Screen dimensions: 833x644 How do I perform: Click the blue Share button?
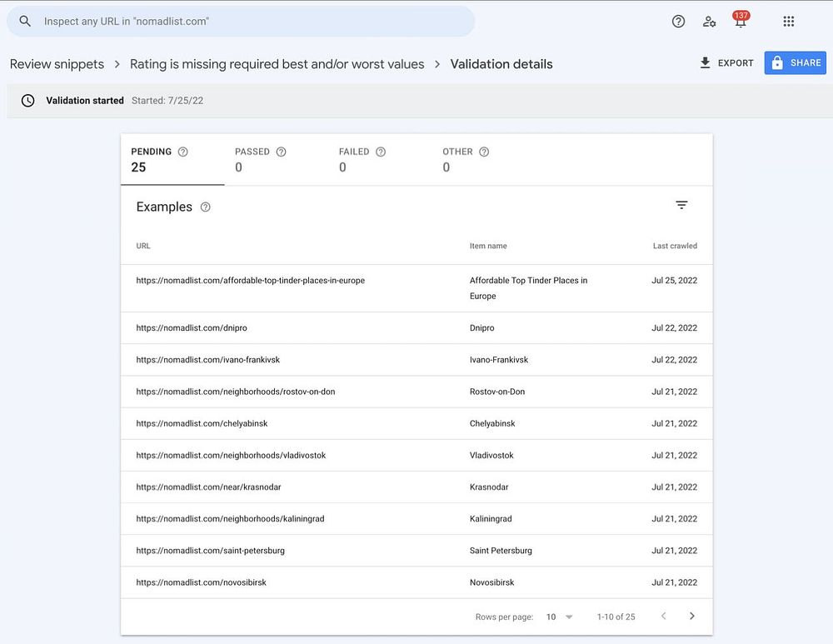click(x=795, y=63)
